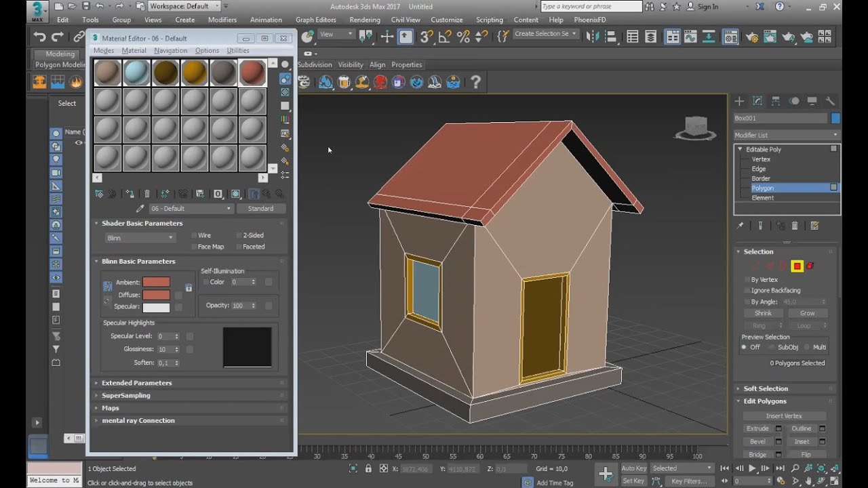Select the Element sub-object selection icon
Screen dimensions: 868x488
[810, 266]
